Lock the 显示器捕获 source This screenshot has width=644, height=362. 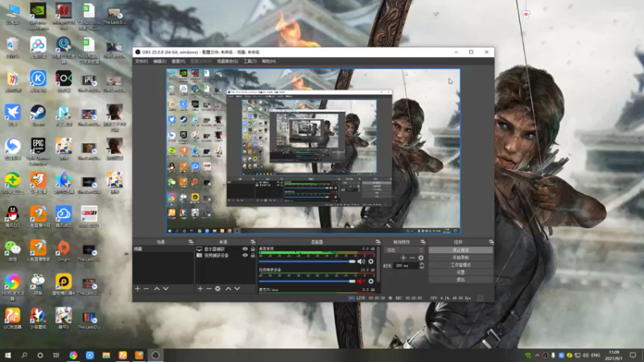[x=253, y=249]
